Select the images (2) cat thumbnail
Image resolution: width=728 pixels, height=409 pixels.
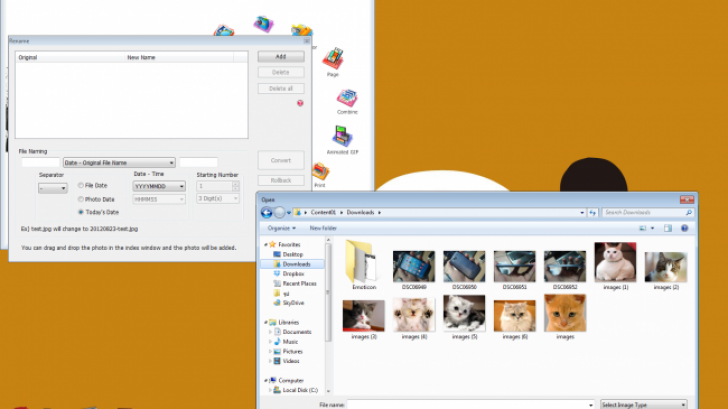pos(666,268)
